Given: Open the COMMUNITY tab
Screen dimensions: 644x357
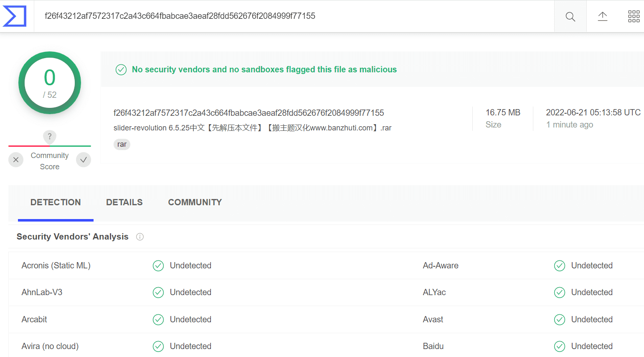Looking at the screenshot, I should click(x=195, y=202).
